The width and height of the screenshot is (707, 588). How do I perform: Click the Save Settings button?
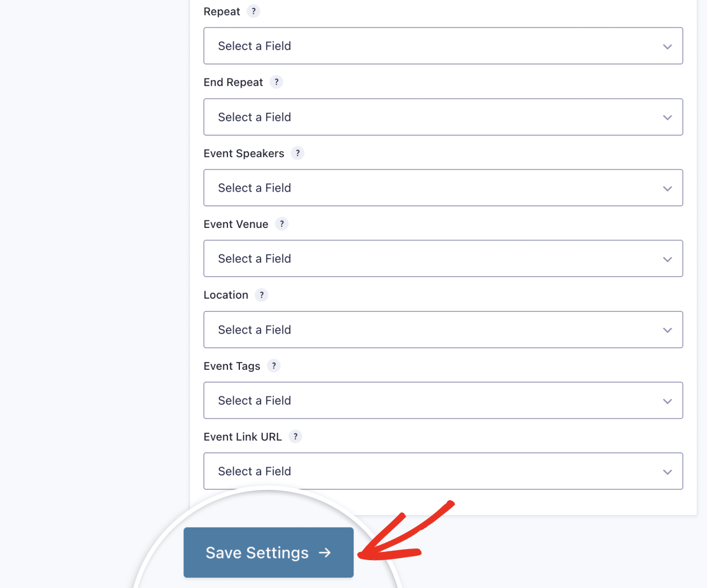coord(268,553)
